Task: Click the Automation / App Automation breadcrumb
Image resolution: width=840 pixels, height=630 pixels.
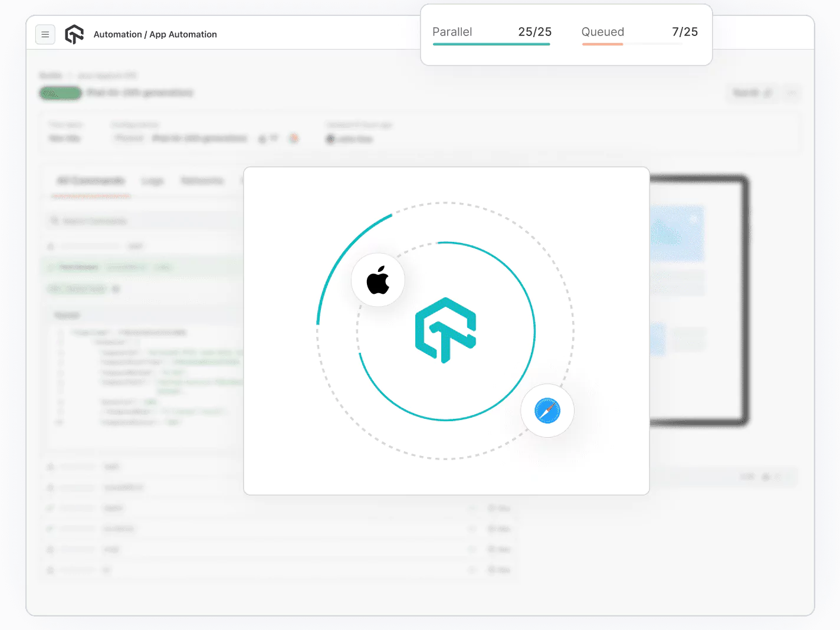Action: coord(155,34)
